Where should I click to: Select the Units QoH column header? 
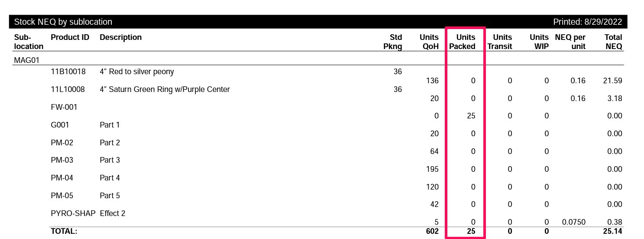click(429, 42)
